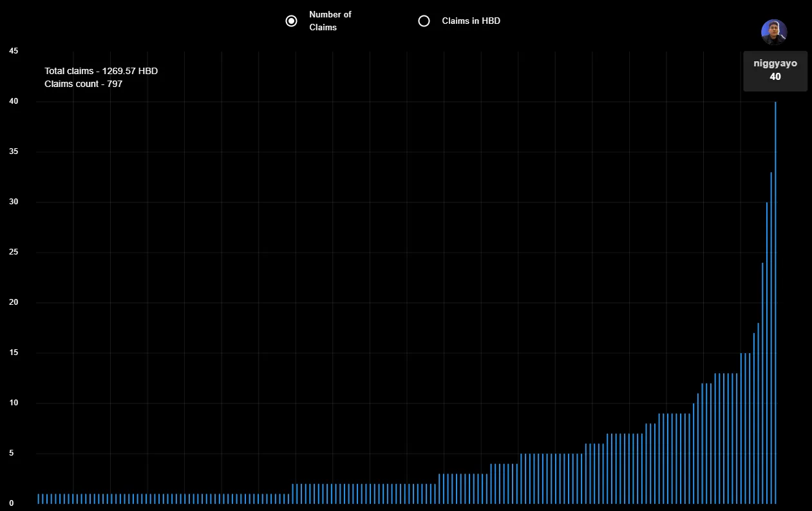Select the tallest bar reaching 40 claims
The image size is (812, 511).
pyautogui.click(x=775, y=302)
